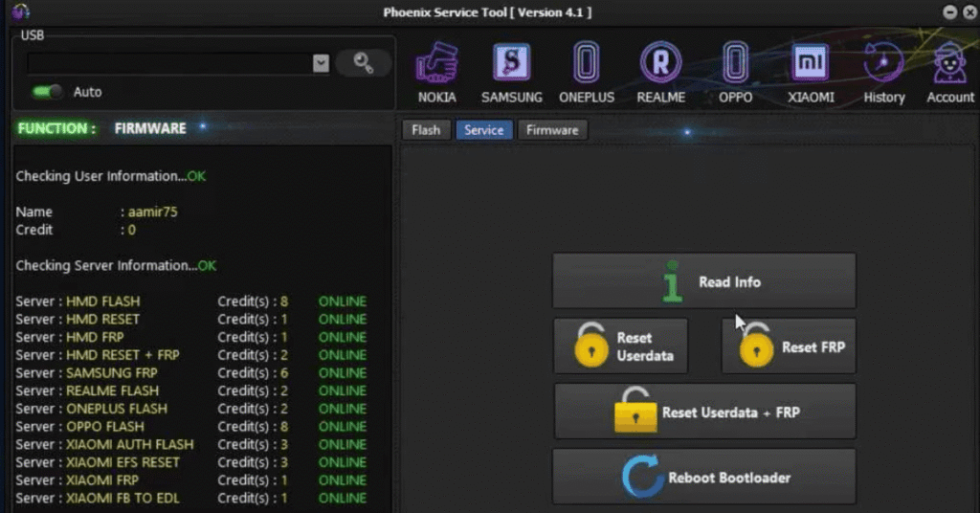Click the Credit value 0 line
This screenshot has height=513, width=980.
click(76, 230)
